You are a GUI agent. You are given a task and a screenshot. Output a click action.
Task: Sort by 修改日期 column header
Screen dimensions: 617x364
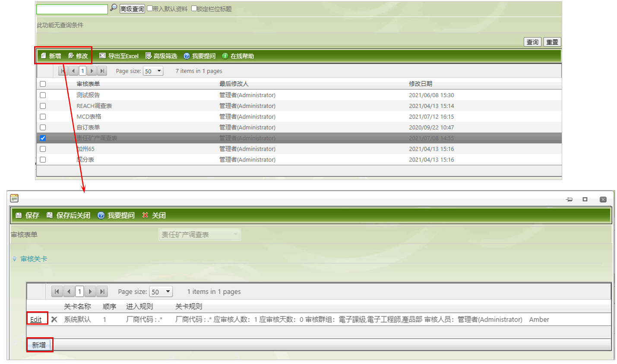click(x=421, y=84)
